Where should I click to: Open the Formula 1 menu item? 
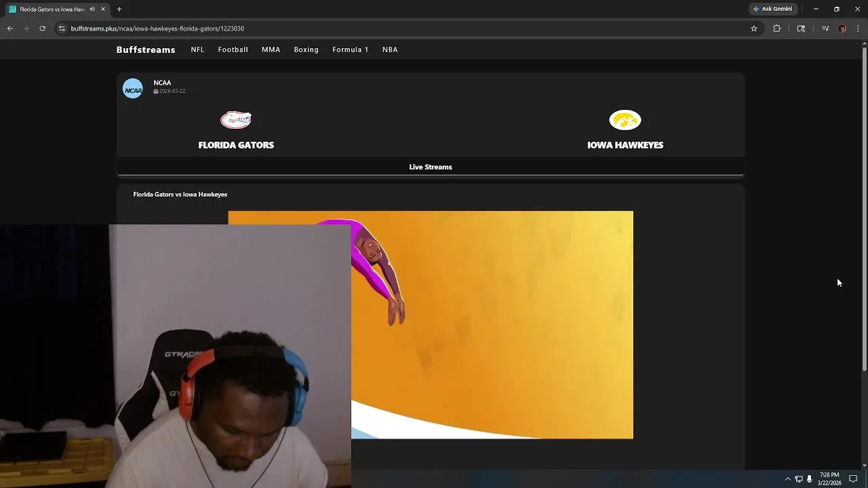(x=351, y=49)
